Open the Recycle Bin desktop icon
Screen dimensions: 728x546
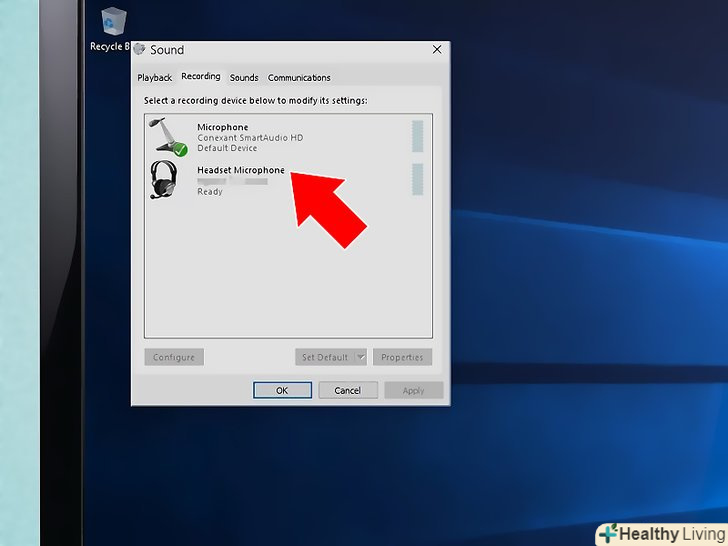pos(113,21)
